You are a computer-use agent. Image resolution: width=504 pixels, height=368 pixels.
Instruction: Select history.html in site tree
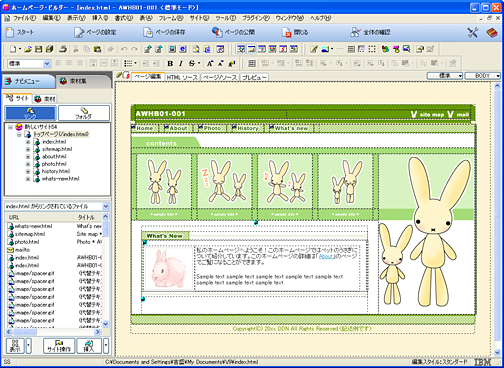click(56, 171)
